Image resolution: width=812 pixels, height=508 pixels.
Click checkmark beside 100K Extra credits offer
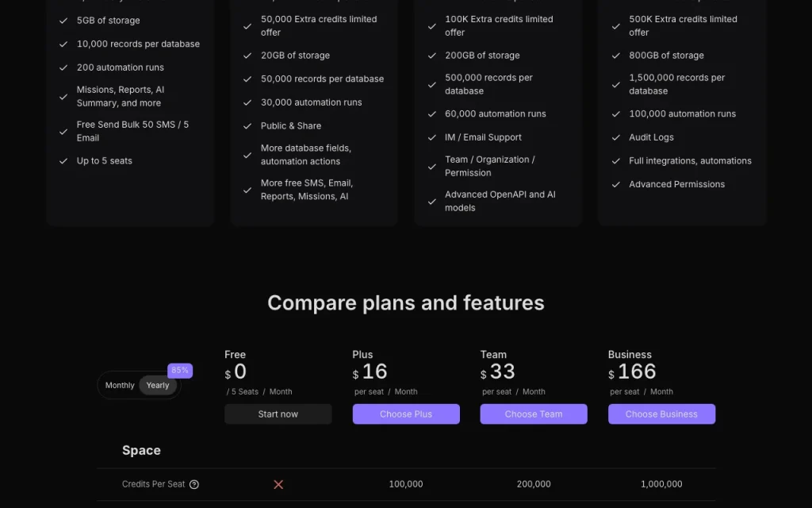431,26
